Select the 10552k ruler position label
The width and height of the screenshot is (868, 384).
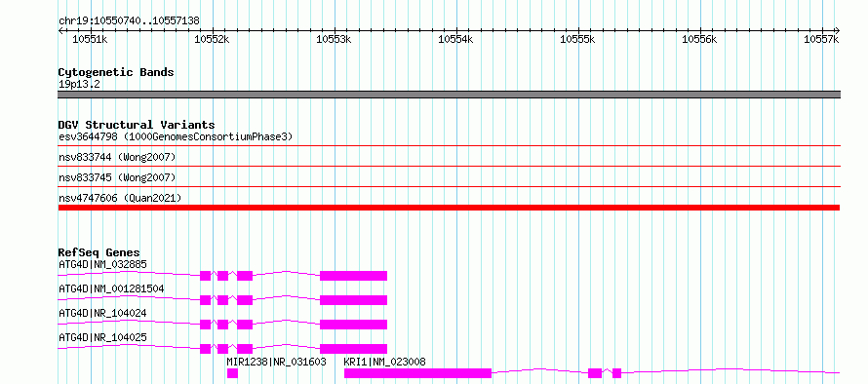pos(212,39)
